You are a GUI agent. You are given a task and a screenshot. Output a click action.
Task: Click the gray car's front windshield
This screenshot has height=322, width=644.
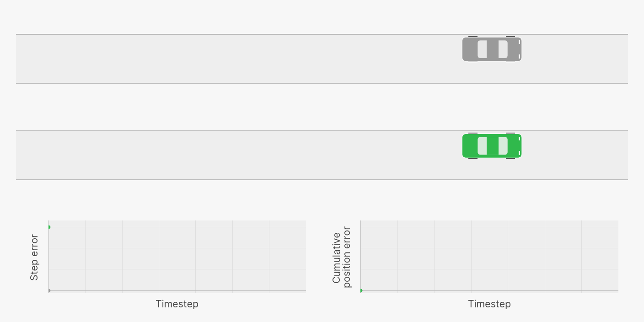pos(503,49)
